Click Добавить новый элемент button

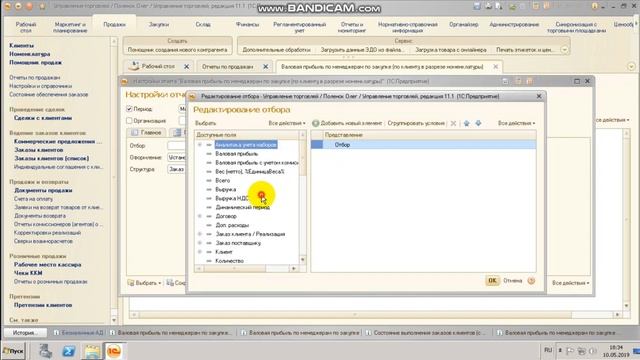click(x=347, y=123)
